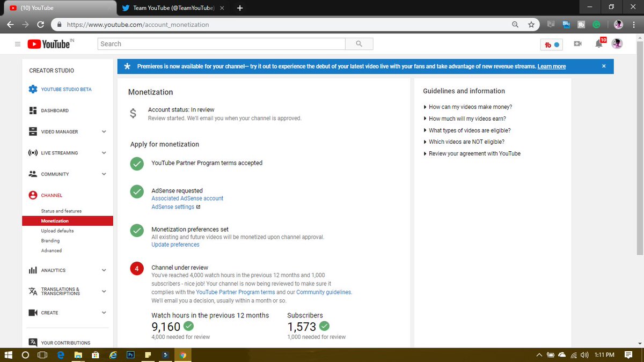
Task: Switch to the Team YouTube Twitter tab
Action: pos(173,8)
